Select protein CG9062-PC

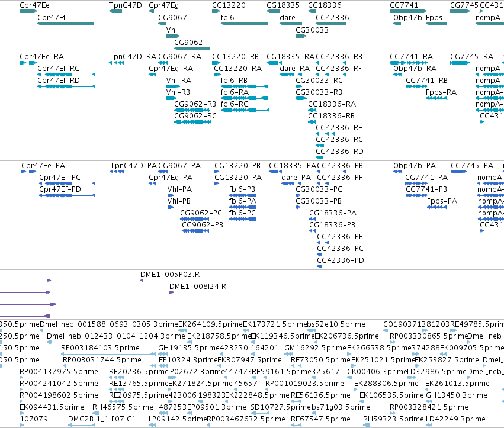201,213
